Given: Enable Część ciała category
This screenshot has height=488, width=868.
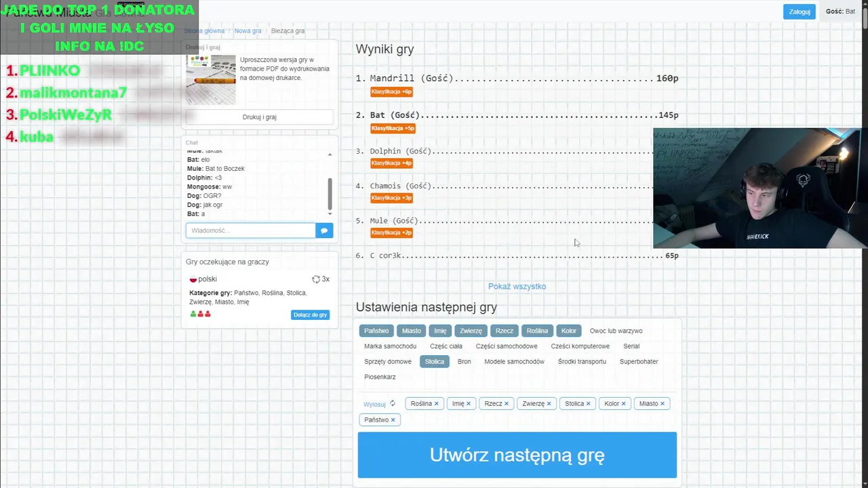Looking at the screenshot, I should [x=446, y=346].
